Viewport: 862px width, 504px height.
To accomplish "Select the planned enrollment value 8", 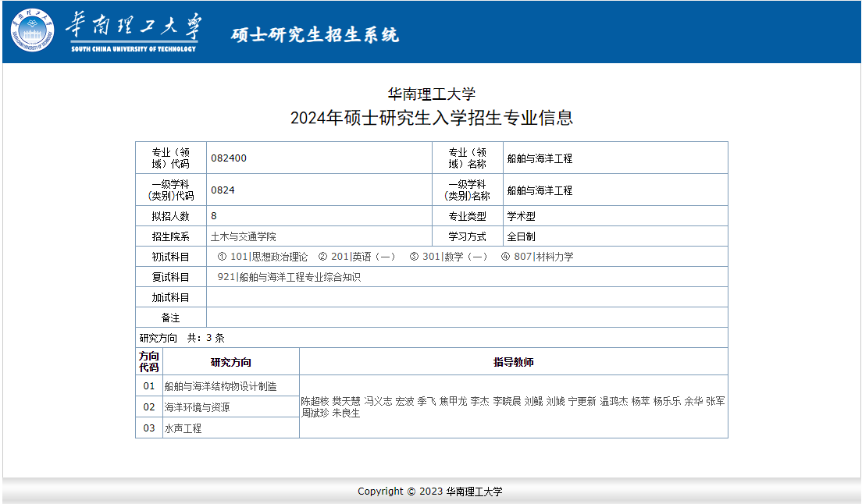I will coord(214,216).
